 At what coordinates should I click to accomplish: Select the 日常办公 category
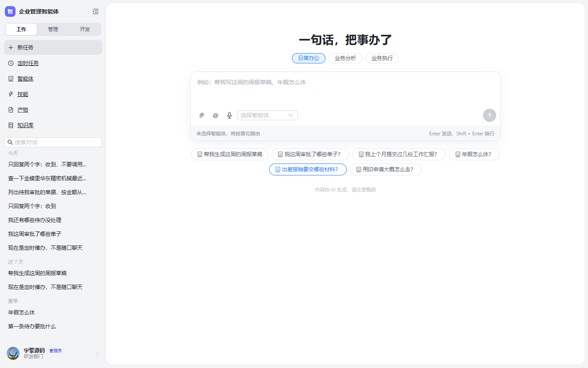(x=309, y=58)
